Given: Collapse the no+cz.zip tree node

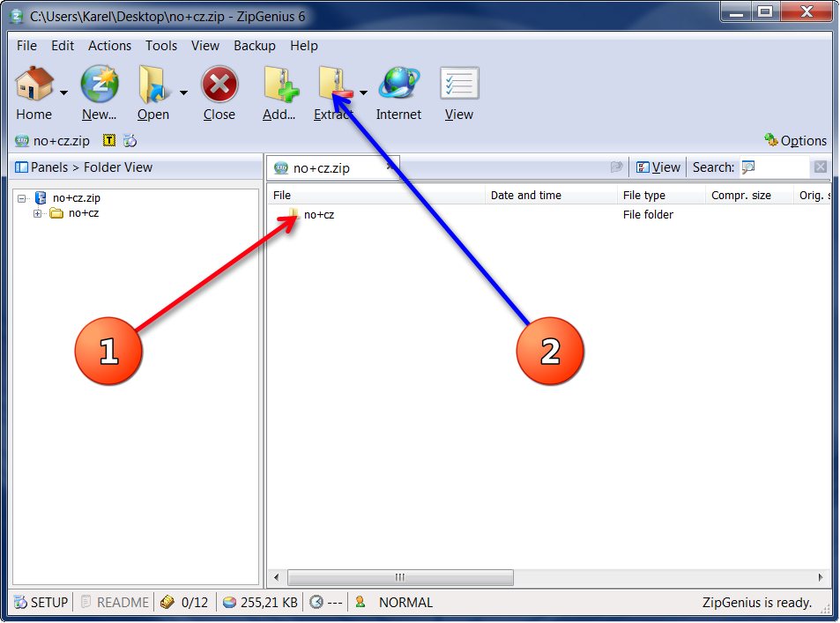Looking at the screenshot, I should coord(21,199).
